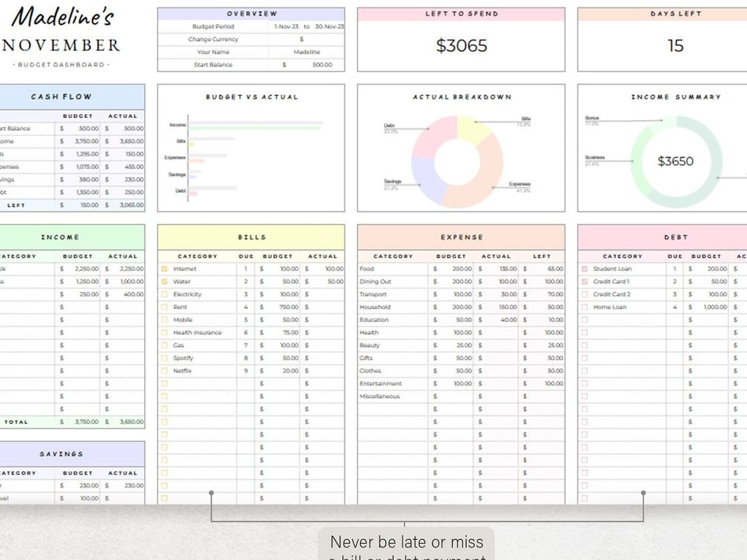
Task: Tick the Rent bill checkbox
Action: 164,307
